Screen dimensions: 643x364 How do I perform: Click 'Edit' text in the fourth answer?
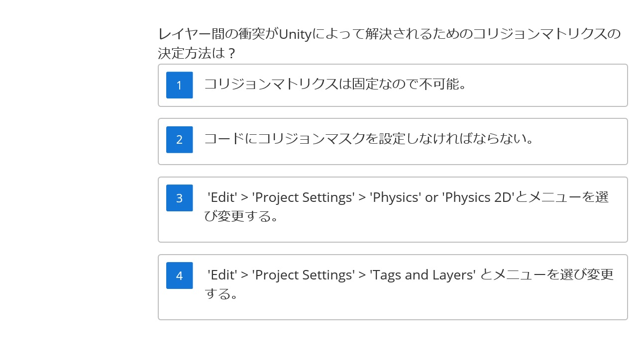222,275
